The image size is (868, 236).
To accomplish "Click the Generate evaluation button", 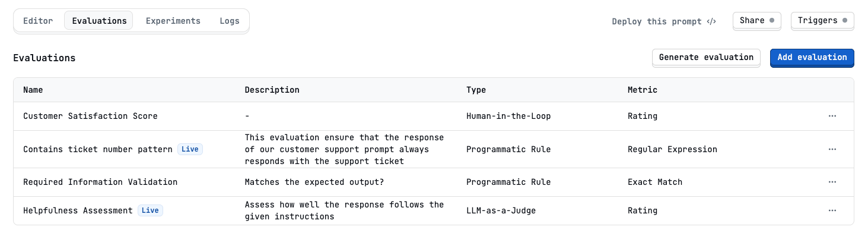I will click(x=706, y=57).
